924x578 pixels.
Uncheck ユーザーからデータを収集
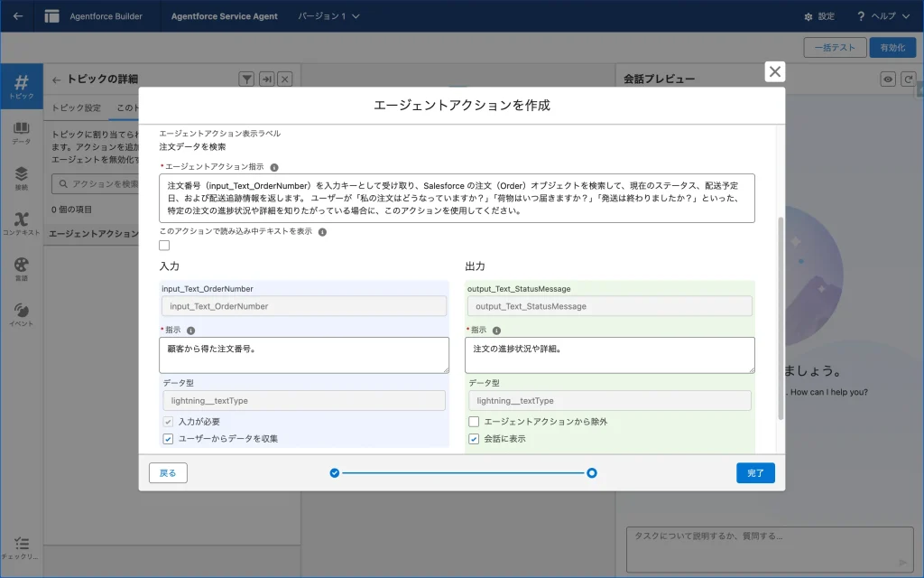tap(168, 439)
